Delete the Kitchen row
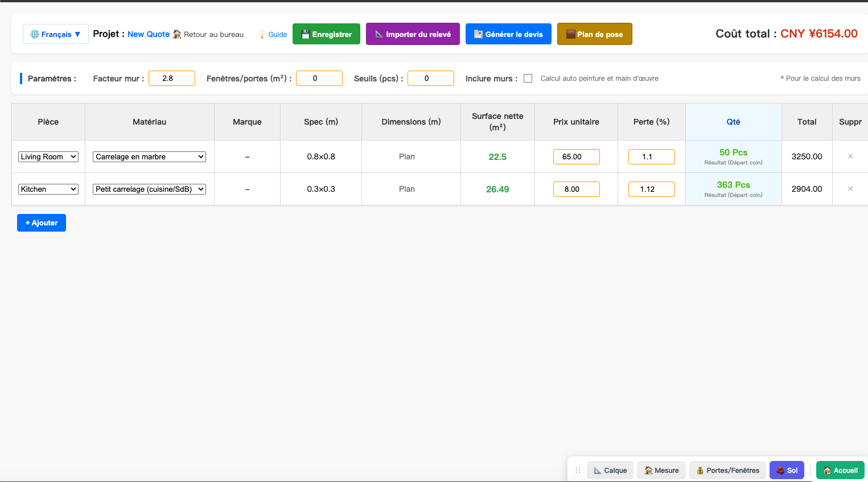This screenshot has width=868, height=482. coord(850,189)
